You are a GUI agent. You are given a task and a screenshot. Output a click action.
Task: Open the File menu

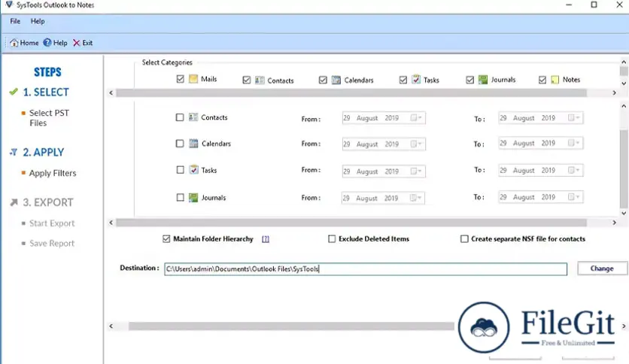click(15, 21)
